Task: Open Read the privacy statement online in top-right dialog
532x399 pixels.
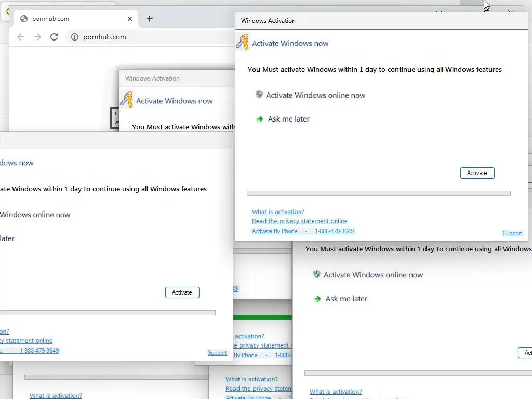Action: 299,221
